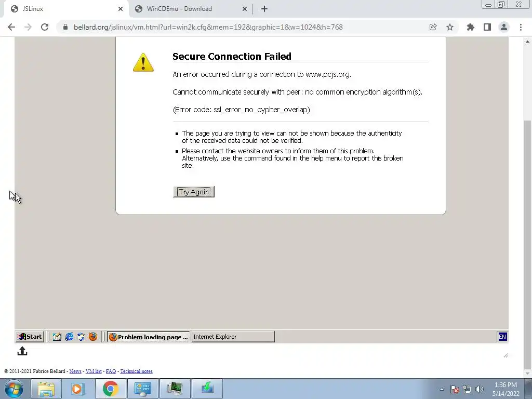Screen dimensions: 532x399
Task: Launch Internet Explorer from quick launch
Action: point(69,337)
